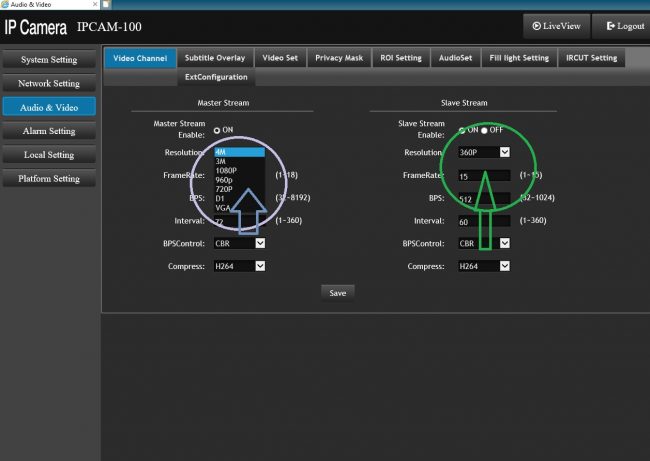Open Platform Setting section
The width and height of the screenshot is (650, 461).
[49, 179]
